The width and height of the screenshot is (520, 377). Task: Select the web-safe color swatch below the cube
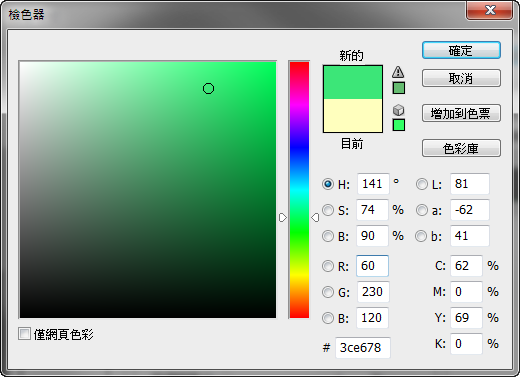[x=399, y=125]
